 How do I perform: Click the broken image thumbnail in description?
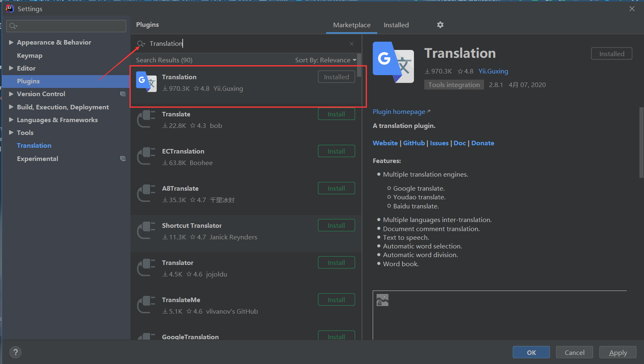pyautogui.click(x=383, y=300)
